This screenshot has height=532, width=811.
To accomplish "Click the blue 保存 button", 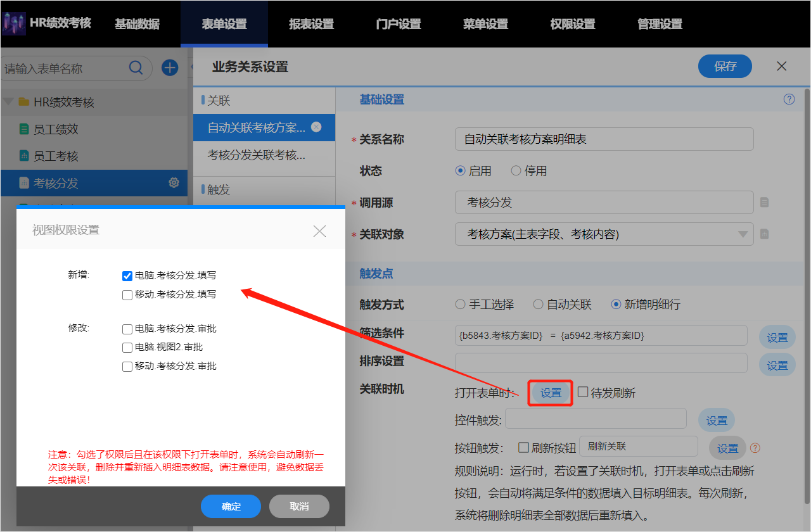I will [x=725, y=66].
